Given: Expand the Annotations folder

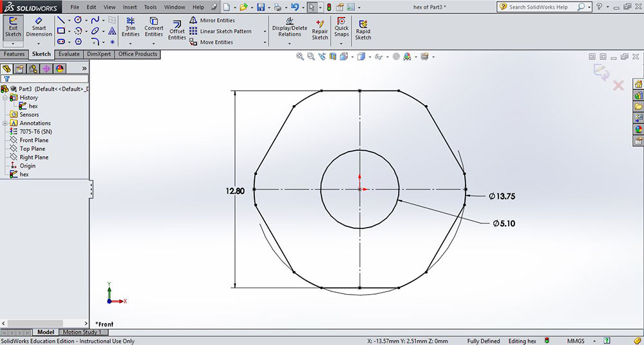Looking at the screenshot, I should tap(5, 123).
